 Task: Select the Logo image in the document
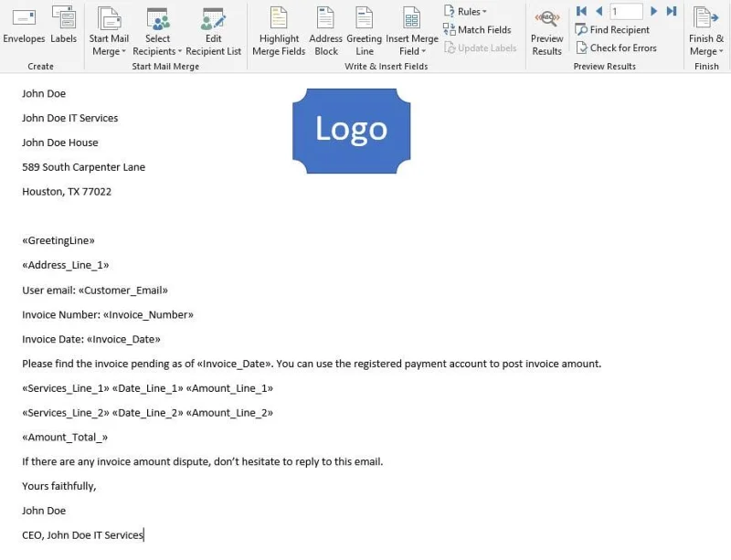point(351,131)
